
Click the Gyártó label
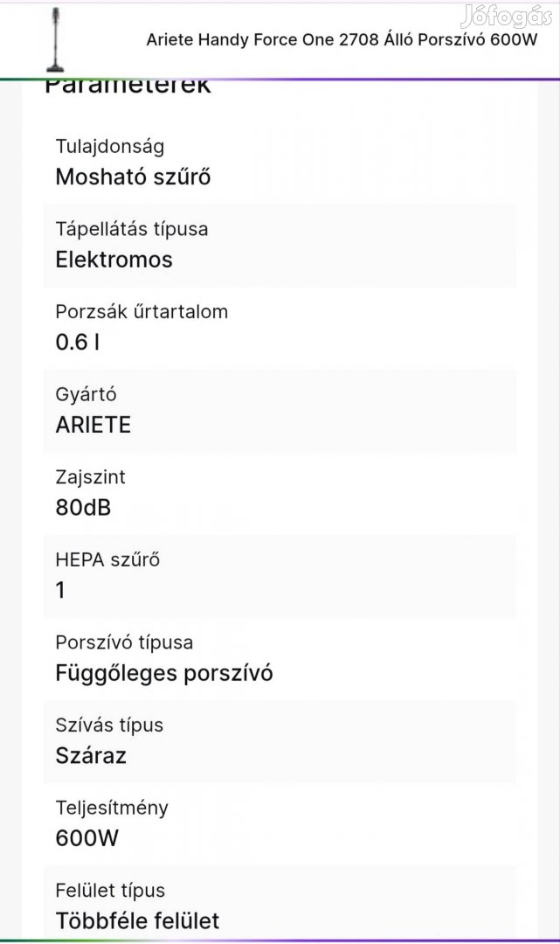coord(86,395)
